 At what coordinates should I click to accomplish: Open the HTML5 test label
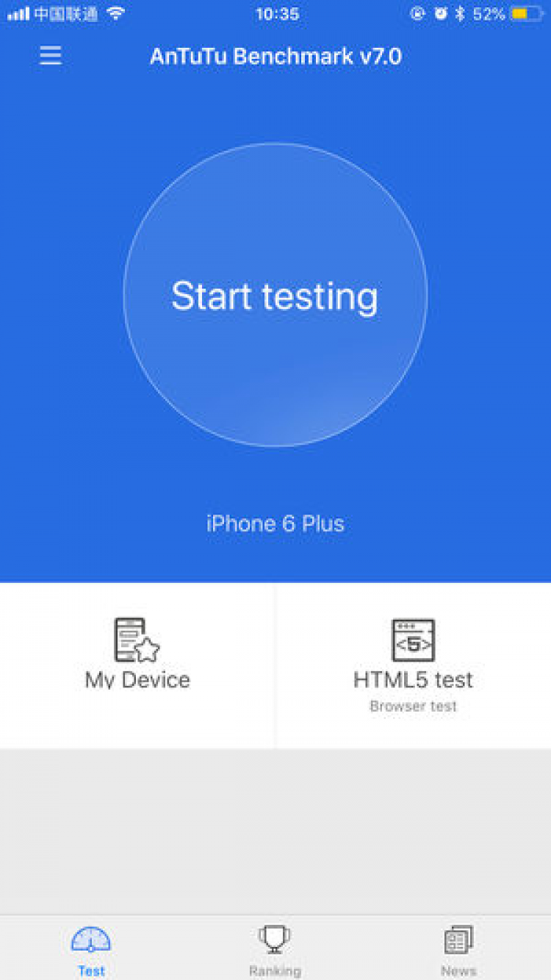413,679
